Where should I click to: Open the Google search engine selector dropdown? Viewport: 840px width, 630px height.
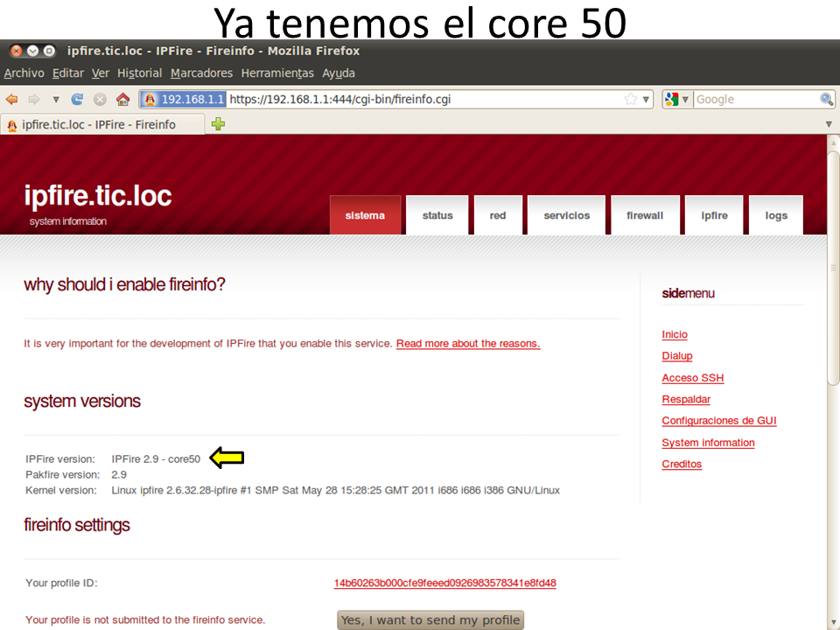pos(677,100)
